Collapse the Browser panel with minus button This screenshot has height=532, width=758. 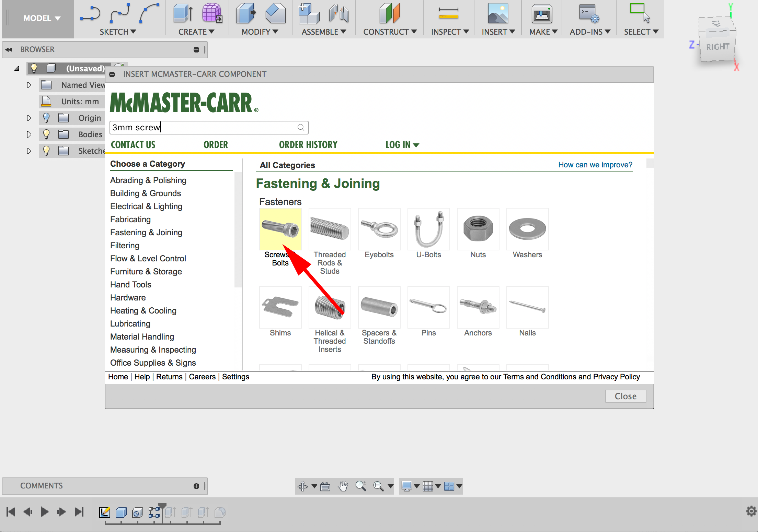[196, 50]
